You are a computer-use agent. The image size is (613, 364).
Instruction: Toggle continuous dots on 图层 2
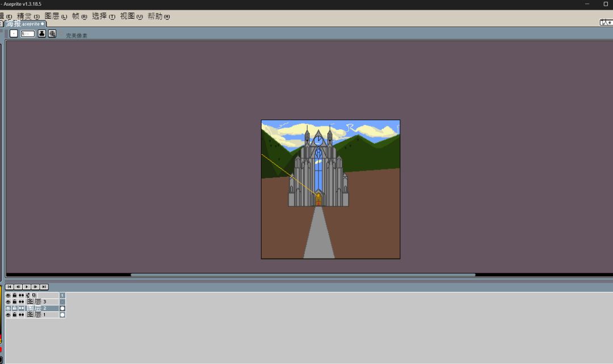click(x=21, y=308)
